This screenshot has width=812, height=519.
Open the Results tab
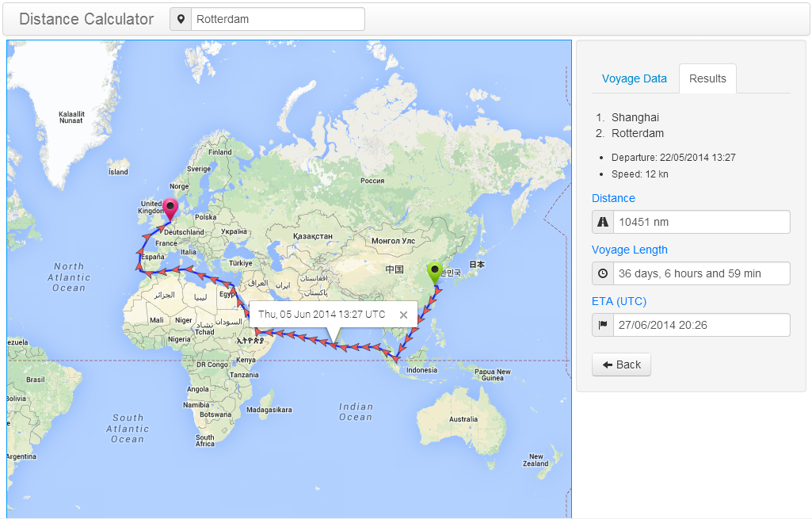point(707,78)
